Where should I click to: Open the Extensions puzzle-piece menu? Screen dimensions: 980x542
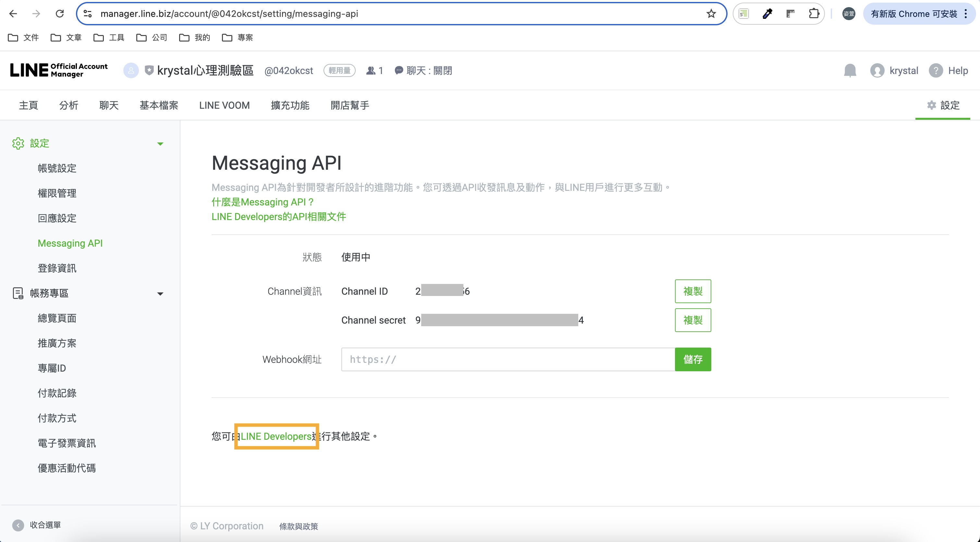[814, 14]
